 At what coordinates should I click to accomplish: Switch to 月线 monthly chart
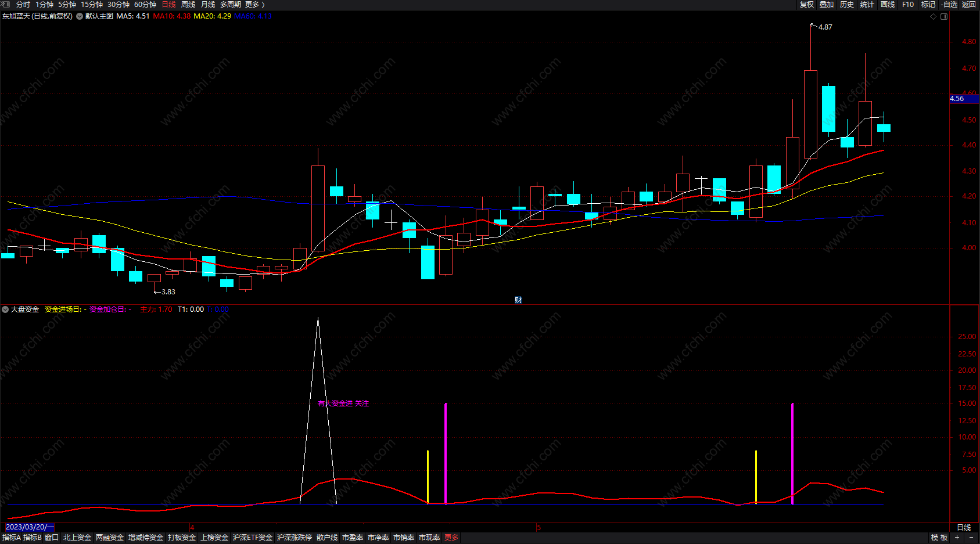pyautogui.click(x=208, y=5)
